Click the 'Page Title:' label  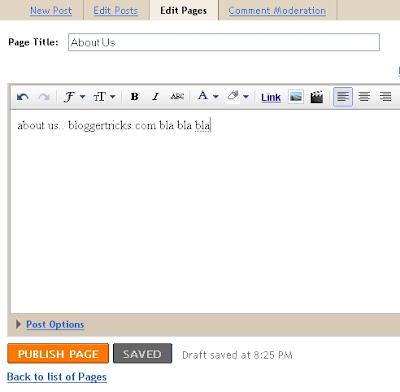[x=33, y=42]
